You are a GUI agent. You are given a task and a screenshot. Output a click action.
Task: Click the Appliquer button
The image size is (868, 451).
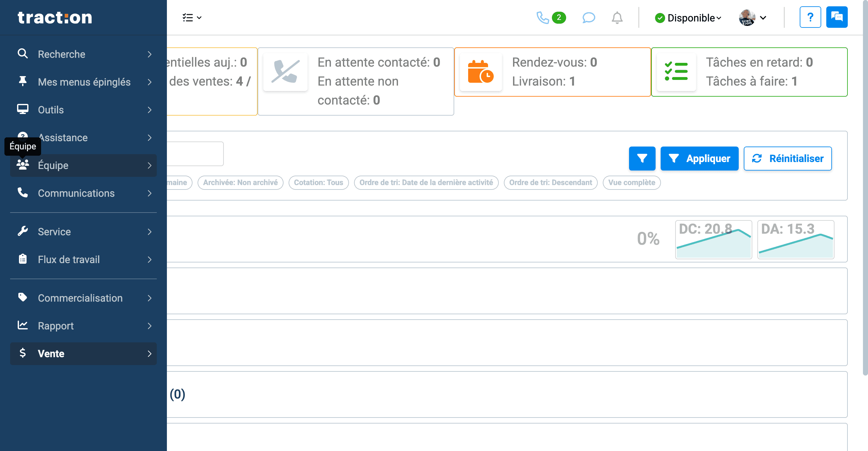[x=699, y=158]
